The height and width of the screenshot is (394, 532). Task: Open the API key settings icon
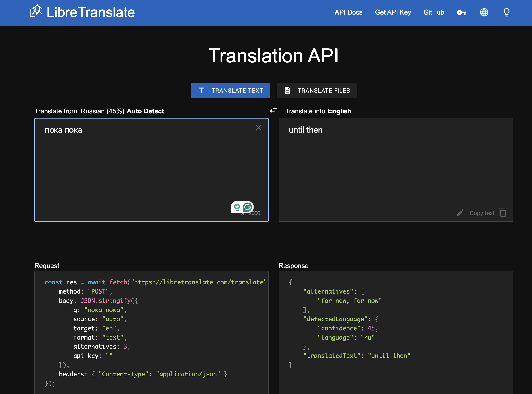coord(461,12)
